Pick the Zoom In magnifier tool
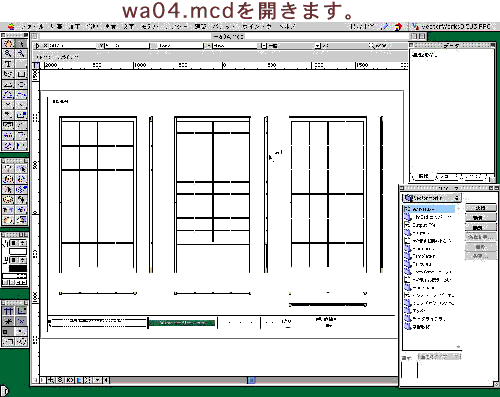Screen dimensions: 500x397 point(8,53)
